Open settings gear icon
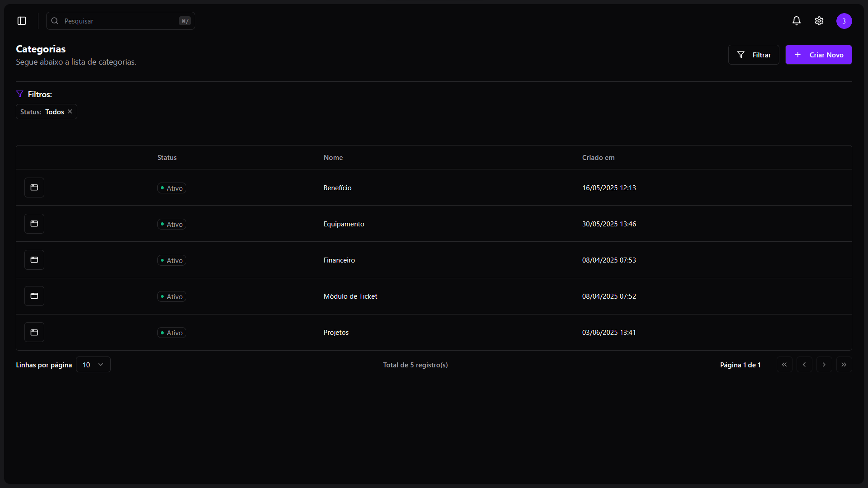Image resolution: width=868 pixels, height=488 pixels. pyautogui.click(x=819, y=21)
